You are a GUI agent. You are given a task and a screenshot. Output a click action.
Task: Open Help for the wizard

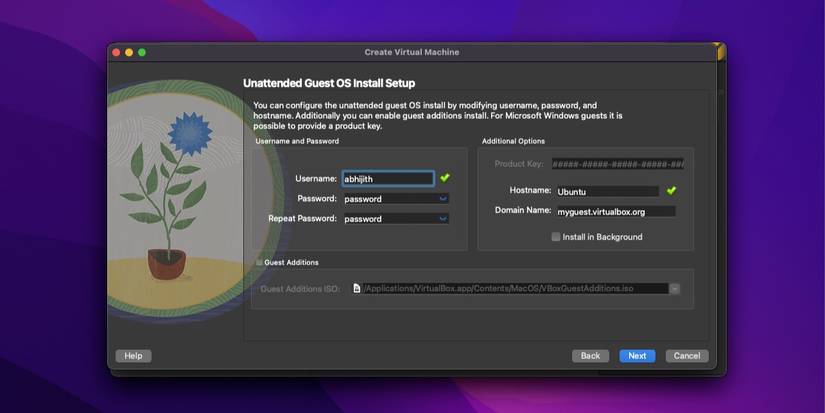133,356
